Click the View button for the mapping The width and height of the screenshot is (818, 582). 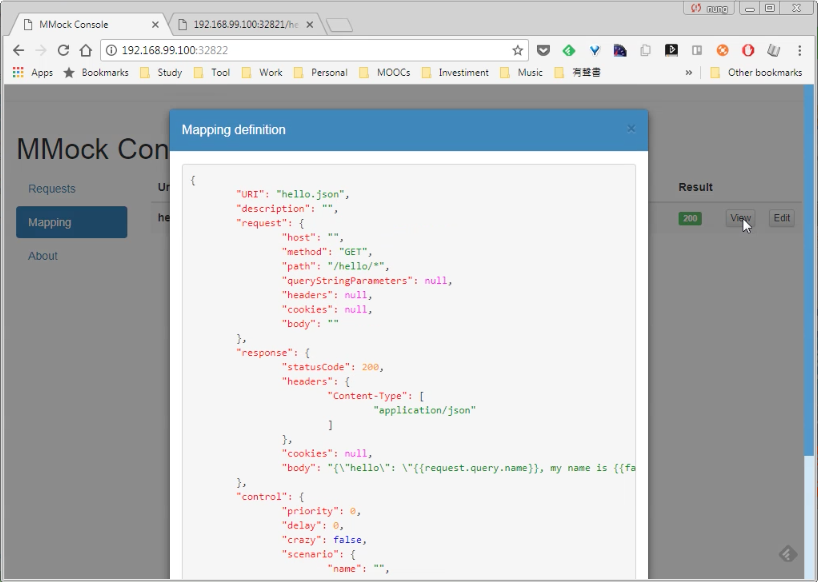click(740, 218)
